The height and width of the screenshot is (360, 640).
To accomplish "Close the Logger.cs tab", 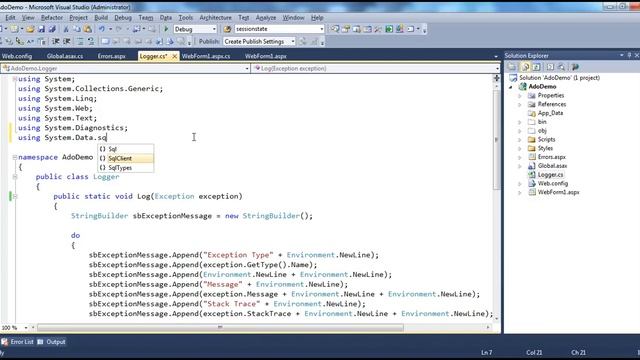I will point(174,56).
